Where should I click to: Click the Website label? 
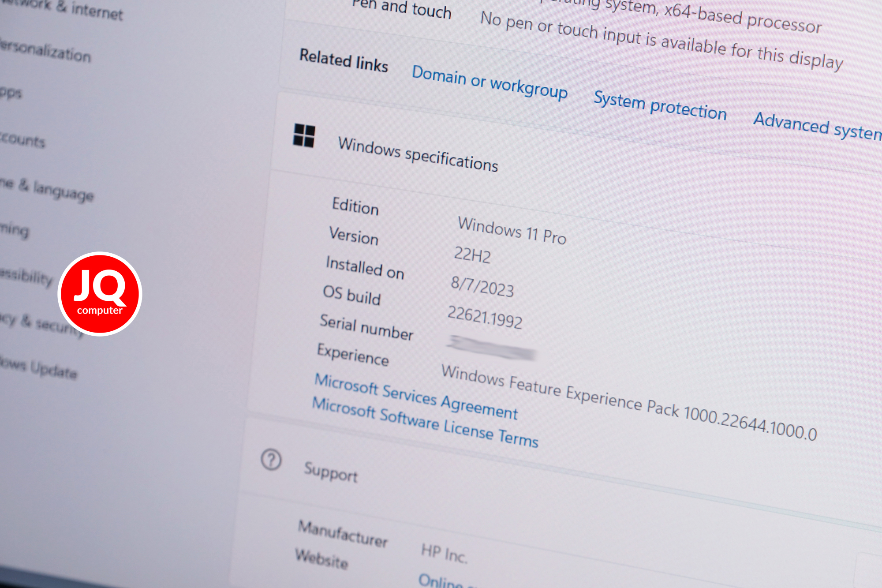(x=321, y=559)
